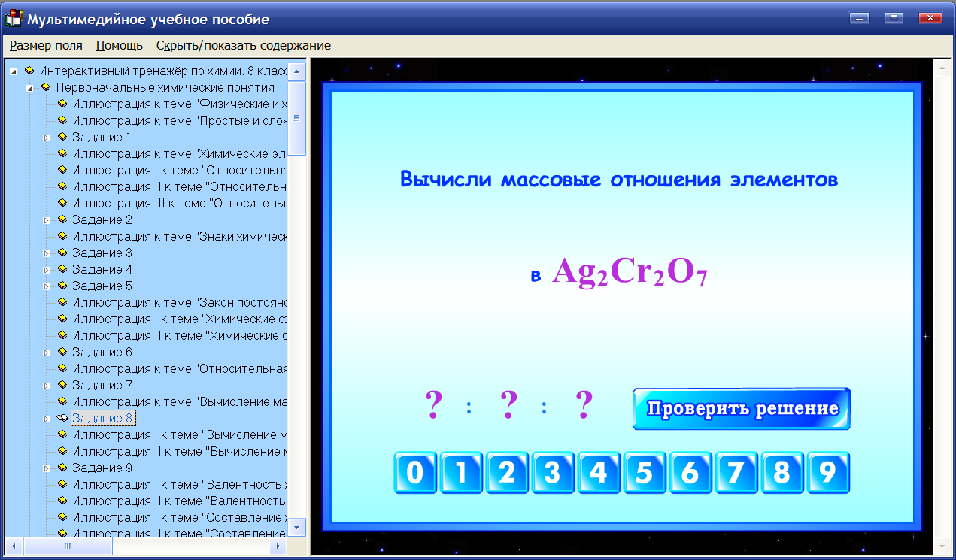This screenshot has width=956, height=560.
Task: Click the application icon in the title bar
Action: 13,17
